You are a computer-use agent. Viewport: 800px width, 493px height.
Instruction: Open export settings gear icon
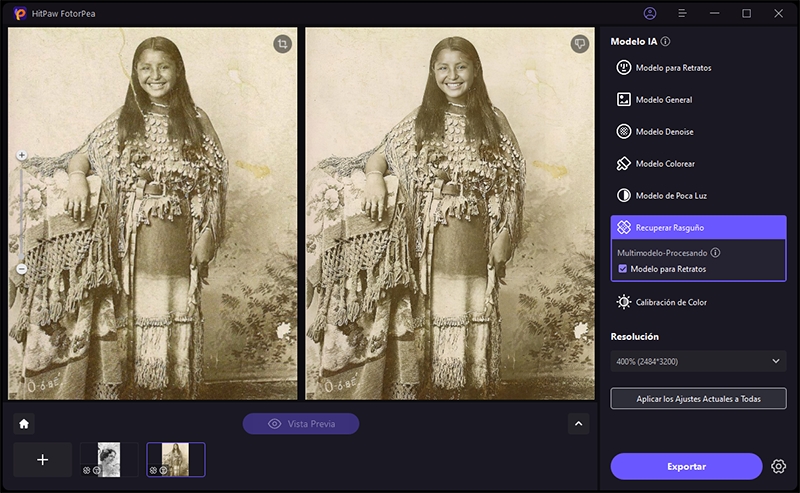pos(778,466)
